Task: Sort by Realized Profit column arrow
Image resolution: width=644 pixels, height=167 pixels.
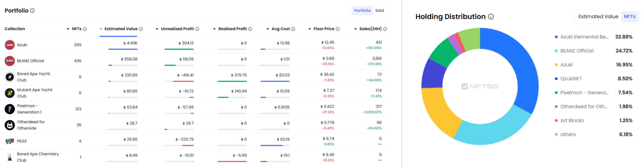Action: point(215,29)
